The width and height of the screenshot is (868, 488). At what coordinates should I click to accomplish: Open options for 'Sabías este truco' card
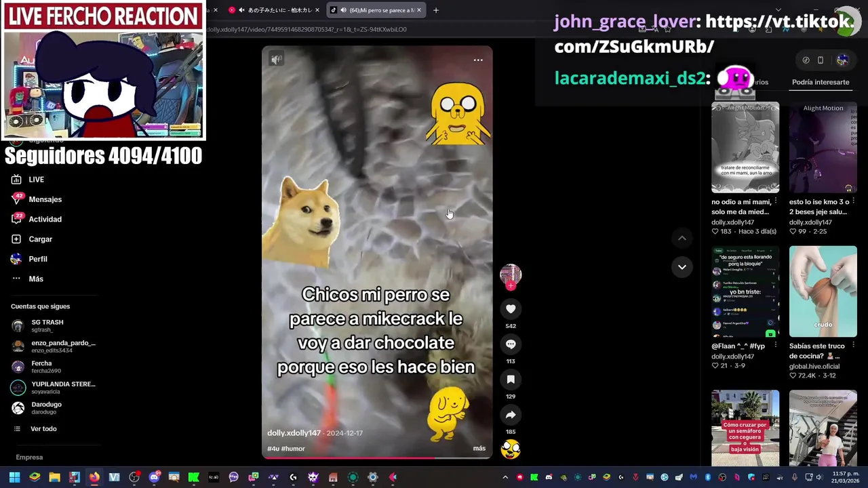[854, 346]
